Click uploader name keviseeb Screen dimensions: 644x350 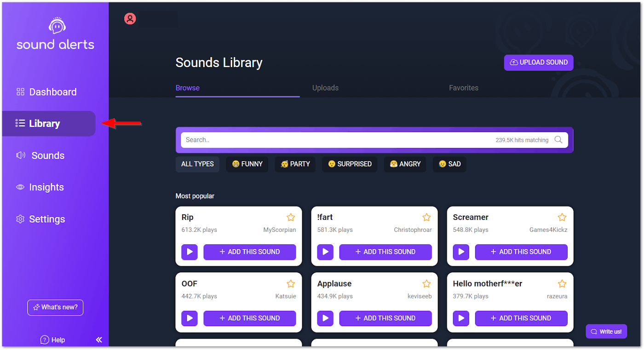click(420, 296)
